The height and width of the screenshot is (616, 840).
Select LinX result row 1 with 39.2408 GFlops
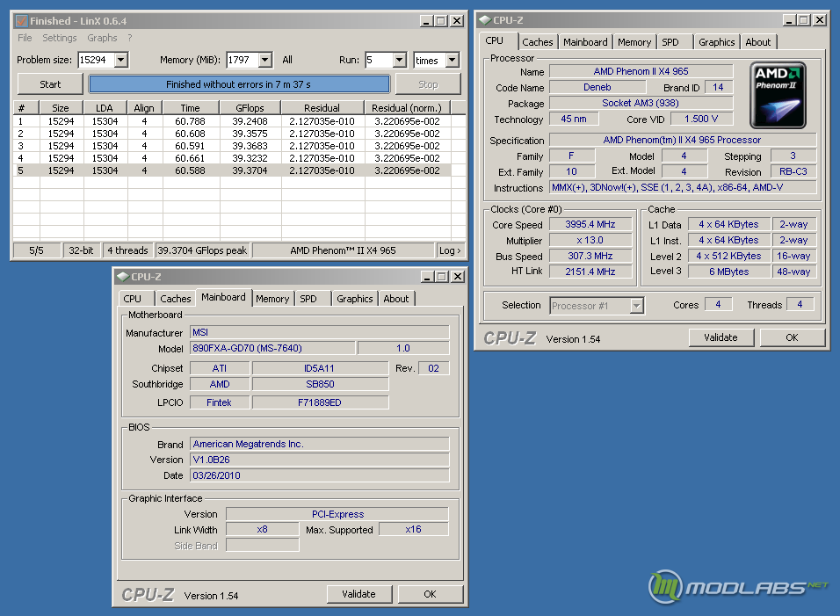(x=232, y=121)
